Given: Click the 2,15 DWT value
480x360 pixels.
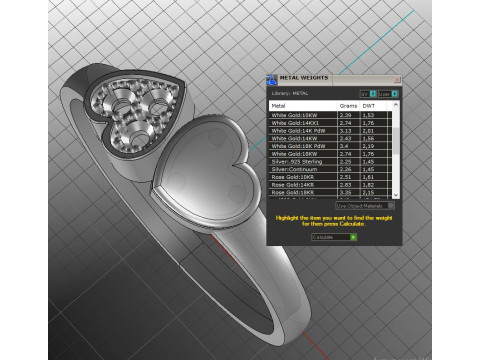Looking at the screenshot, I should (x=368, y=192).
